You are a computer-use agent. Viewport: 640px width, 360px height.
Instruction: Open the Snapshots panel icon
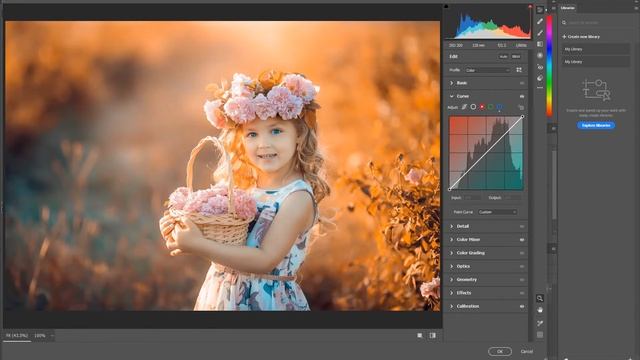pos(540,78)
